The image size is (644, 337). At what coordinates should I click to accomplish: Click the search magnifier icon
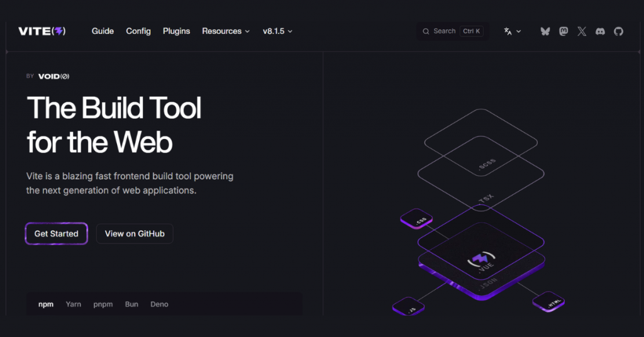(426, 31)
